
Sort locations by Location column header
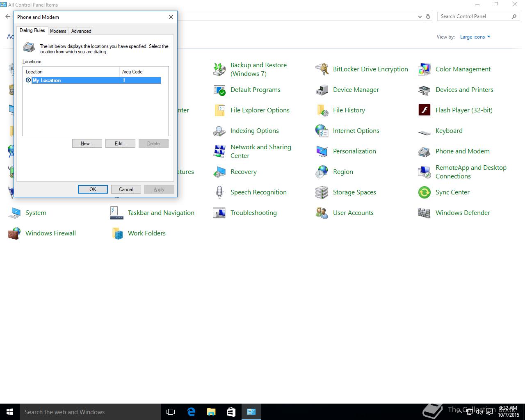point(71,72)
